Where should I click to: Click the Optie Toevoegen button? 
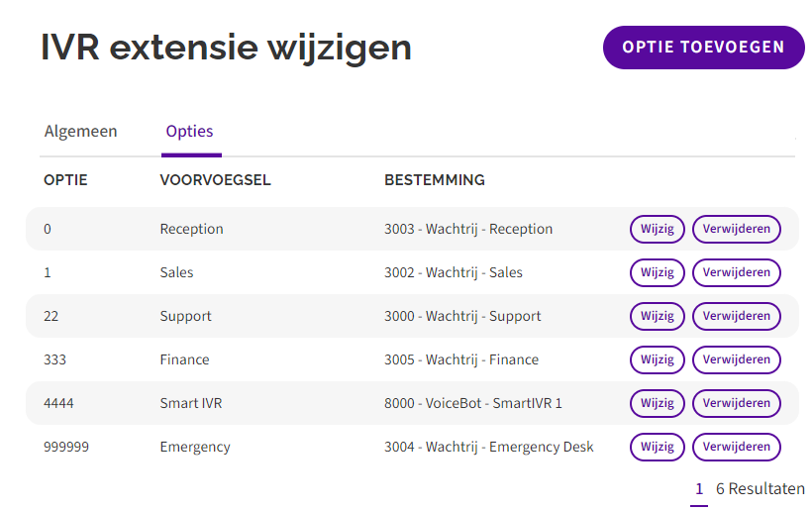(x=703, y=48)
